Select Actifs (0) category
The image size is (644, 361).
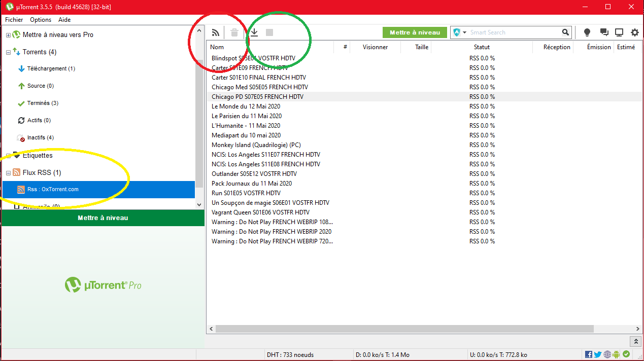point(39,120)
